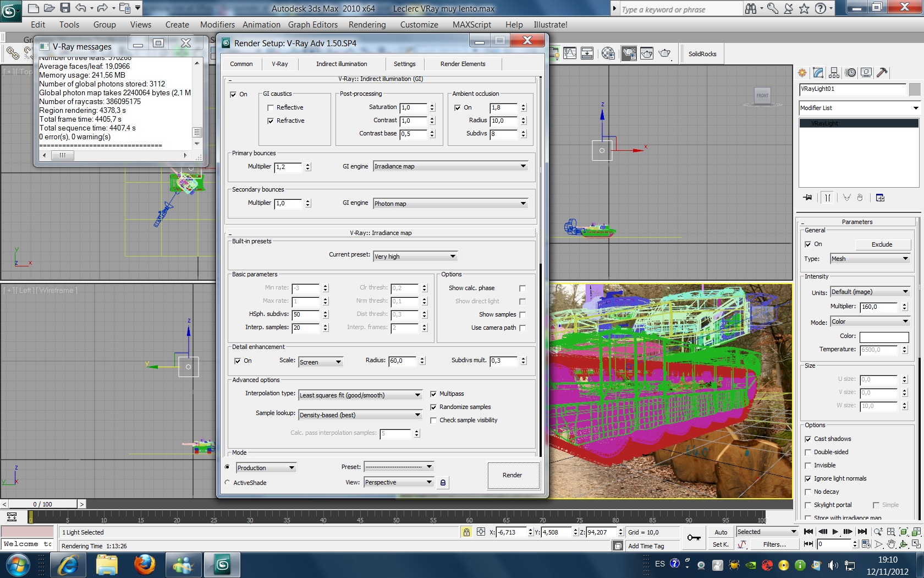Image resolution: width=924 pixels, height=578 pixels.
Task: Click the Set Keys key icon
Action: click(694, 538)
